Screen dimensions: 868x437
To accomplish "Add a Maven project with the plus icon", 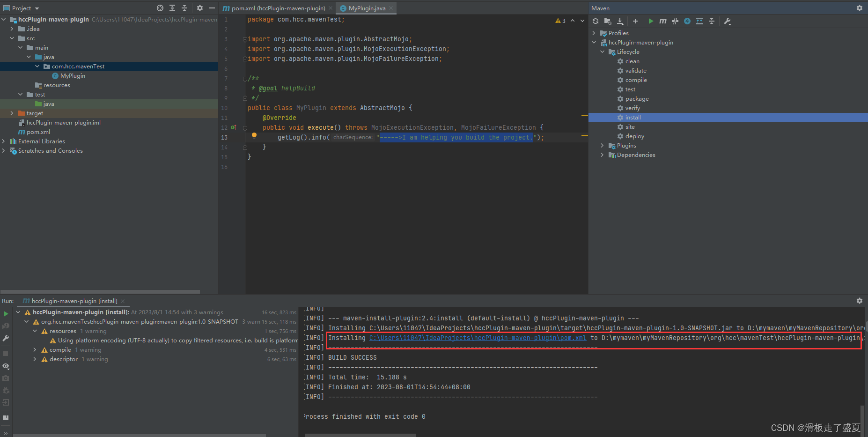I will tap(635, 21).
